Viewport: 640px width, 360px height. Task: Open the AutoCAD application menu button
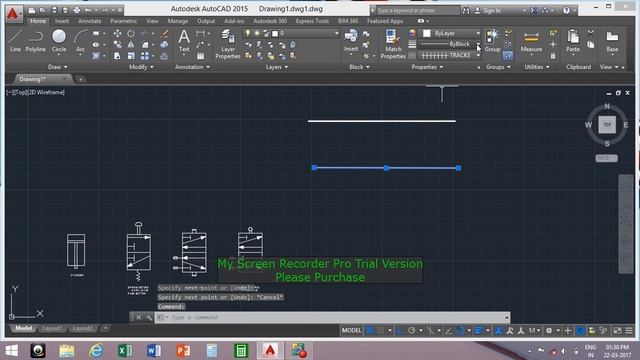click(13, 13)
